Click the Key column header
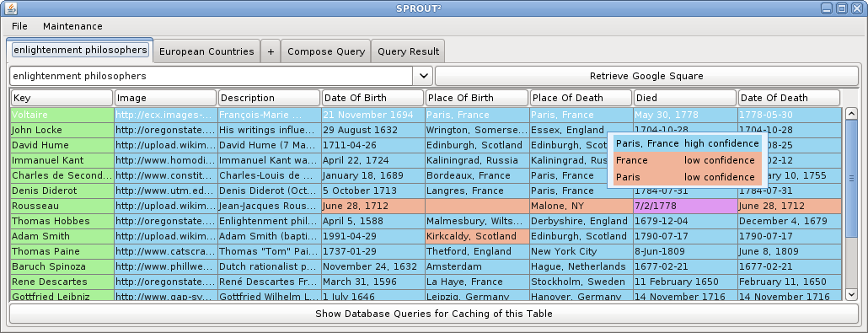 click(62, 98)
